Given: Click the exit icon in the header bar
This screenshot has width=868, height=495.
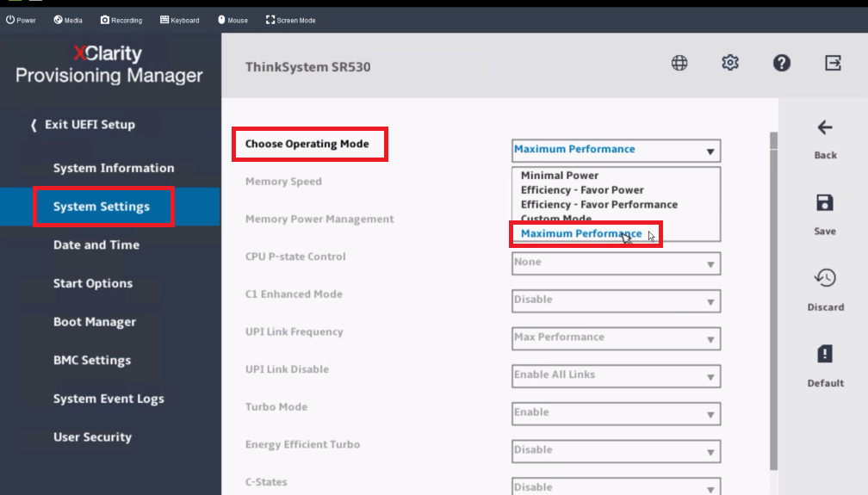Looking at the screenshot, I should [833, 63].
